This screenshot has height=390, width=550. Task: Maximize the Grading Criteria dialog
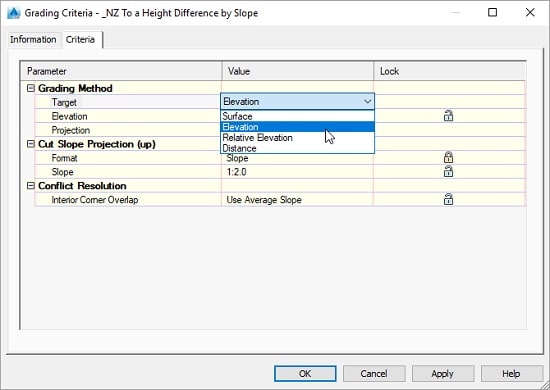492,13
